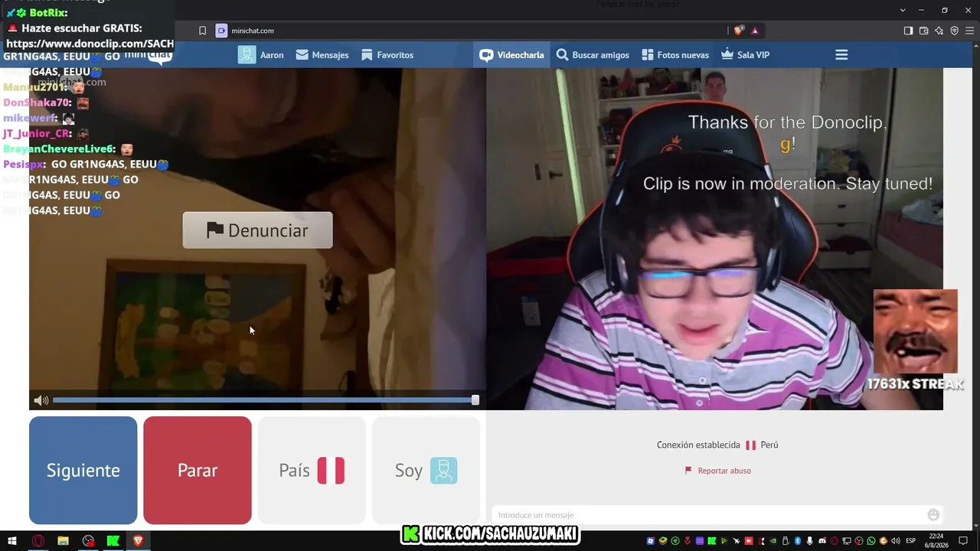Click the streamer's own webcam video
Image resolution: width=980 pixels, height=551 pixels.
(714, 239)
